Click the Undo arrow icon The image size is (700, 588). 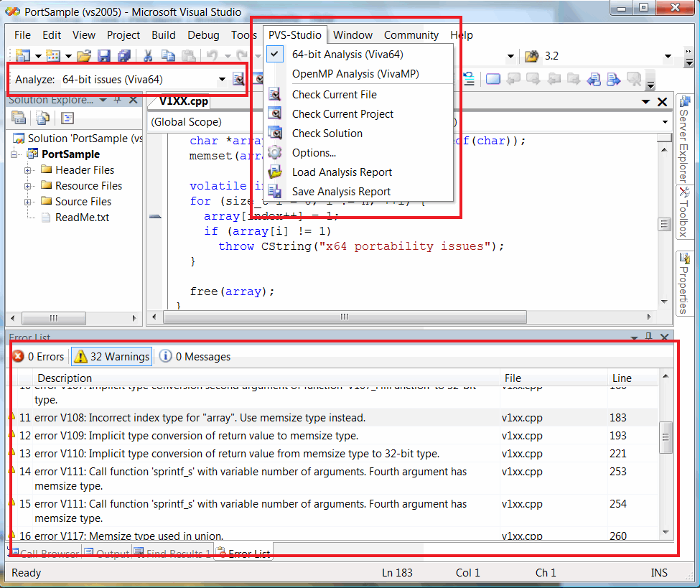[x=212, y=55]
